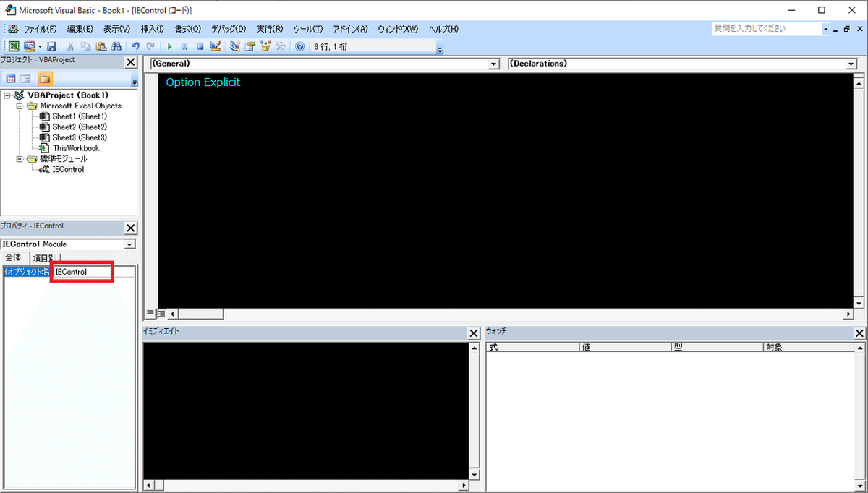Open the 表示(V) menu
This screenshot has width=868, height=493.
pos(116,29)
